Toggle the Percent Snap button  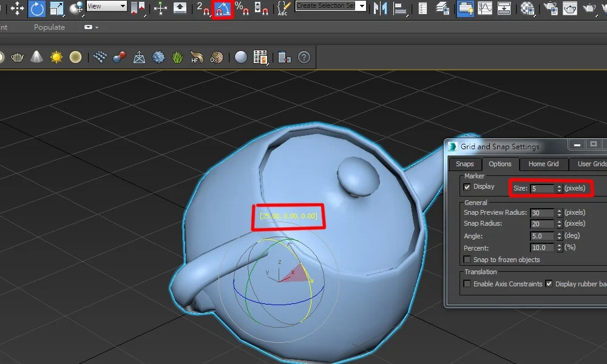click(x=242, y=8)
